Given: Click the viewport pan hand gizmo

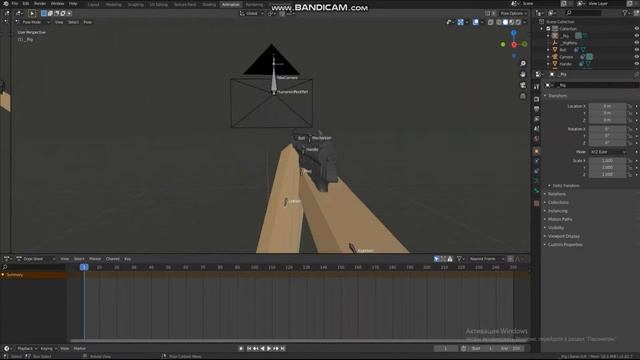Looking at the screenshot, I should coord(523,74).
